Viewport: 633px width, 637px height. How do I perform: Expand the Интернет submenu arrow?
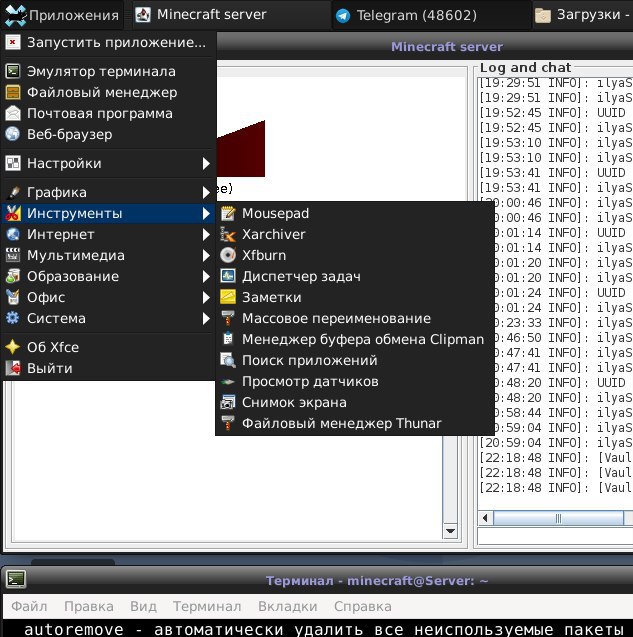pos(206,234)
